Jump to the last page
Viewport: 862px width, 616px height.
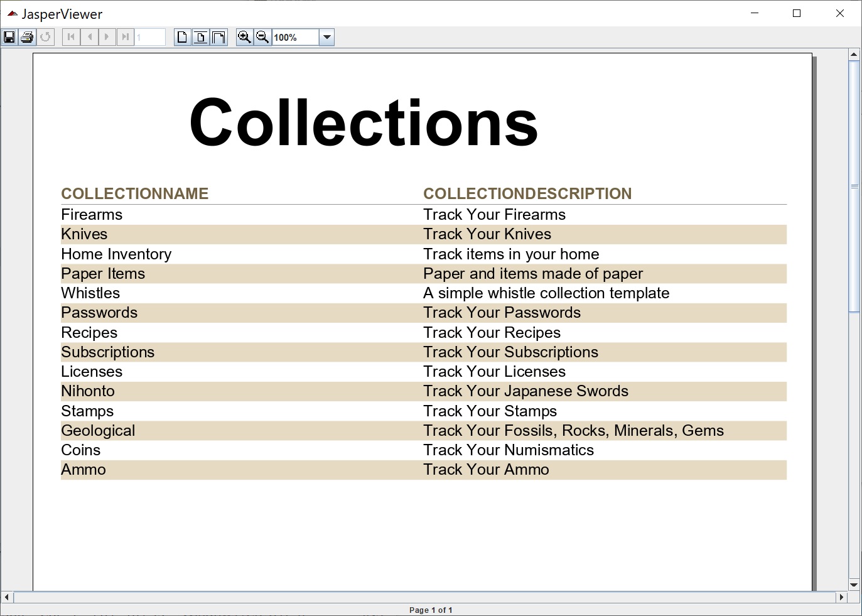click(124, 37)
